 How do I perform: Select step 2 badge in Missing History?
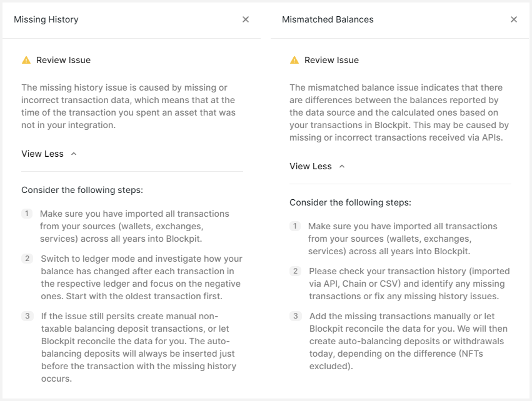[27, 259]
